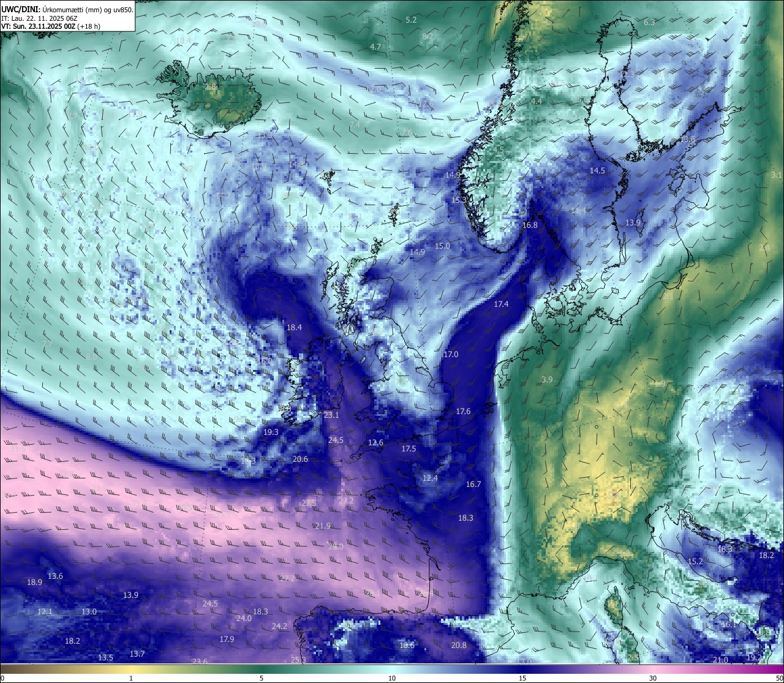This screenshot has height=683, width=784.
Task: Click the 17.9 value label
Action: (227, 640)
